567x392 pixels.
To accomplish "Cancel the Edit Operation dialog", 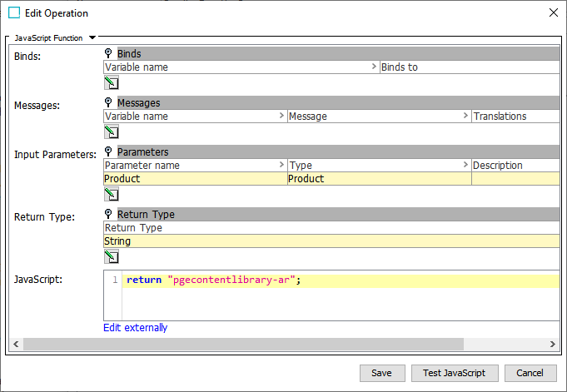I will tap(530, 373).
